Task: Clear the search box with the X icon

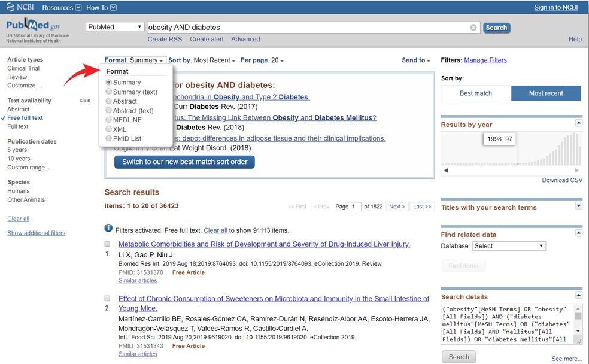Action: (x=473, y=26)
